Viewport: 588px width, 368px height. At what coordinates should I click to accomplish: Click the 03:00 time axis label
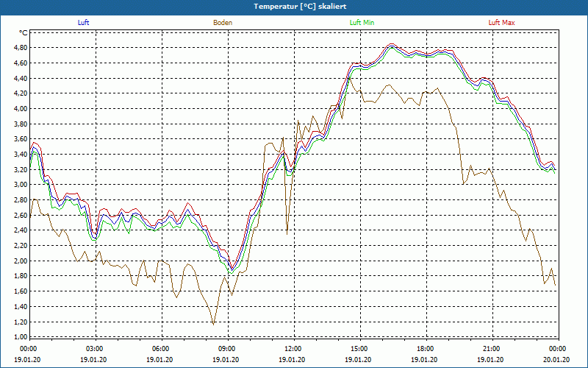tap(96, 349)
